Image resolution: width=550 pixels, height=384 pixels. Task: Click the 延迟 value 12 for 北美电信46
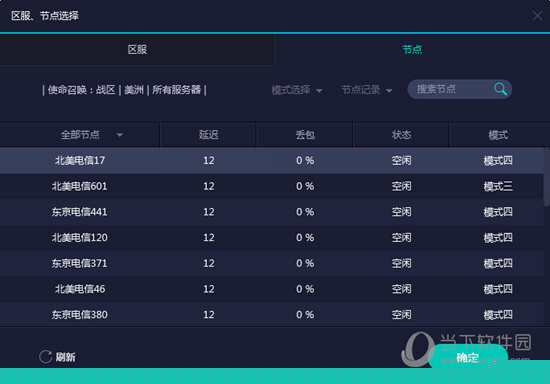[x=208, y=289]
